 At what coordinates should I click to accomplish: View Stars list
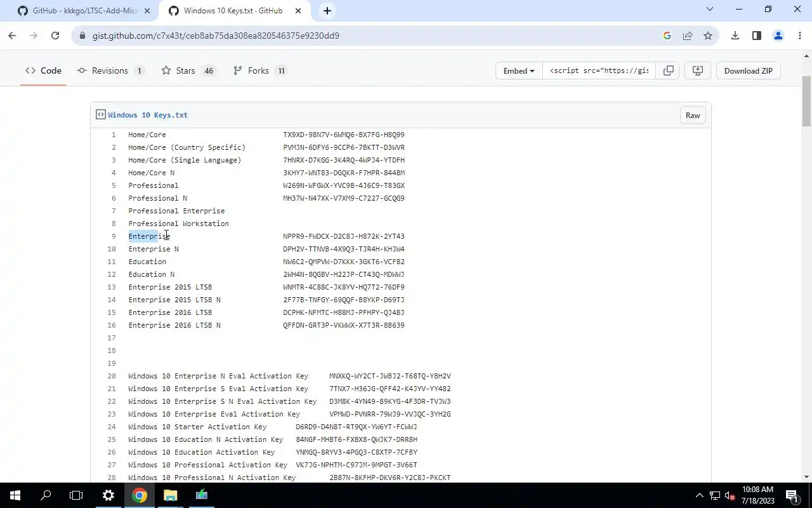point(189,70)
